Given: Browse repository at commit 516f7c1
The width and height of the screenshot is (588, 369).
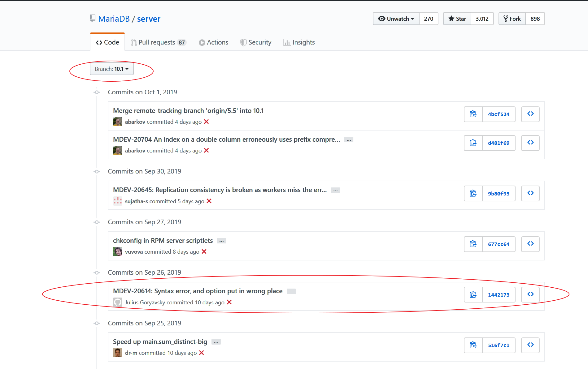Looking at the screenshot, I should 530,345.
